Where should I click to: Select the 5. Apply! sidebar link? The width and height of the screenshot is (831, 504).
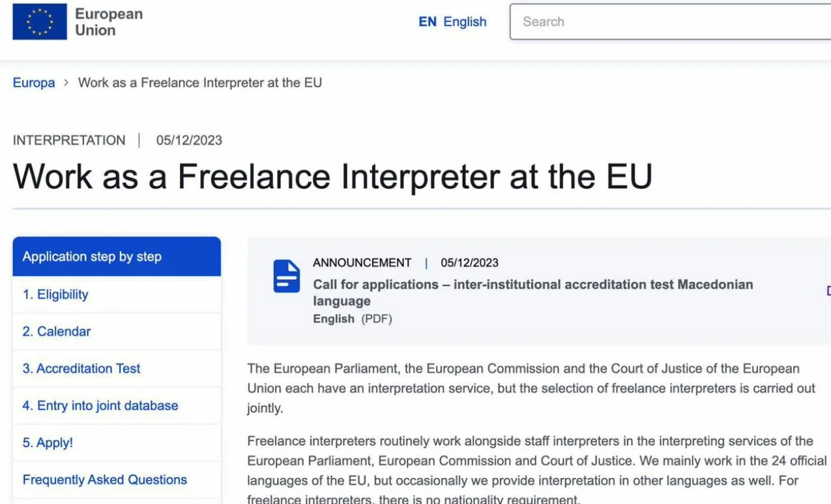tap(117, 443)
